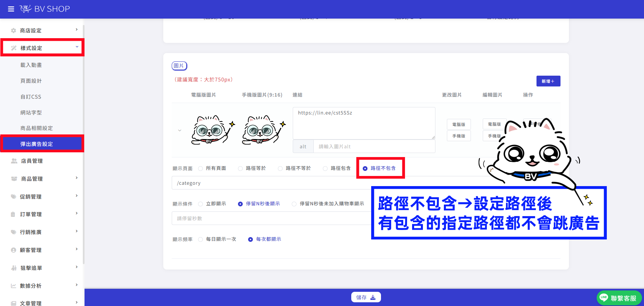Click 電腦版 under 更改圖片

click(459, 124)
